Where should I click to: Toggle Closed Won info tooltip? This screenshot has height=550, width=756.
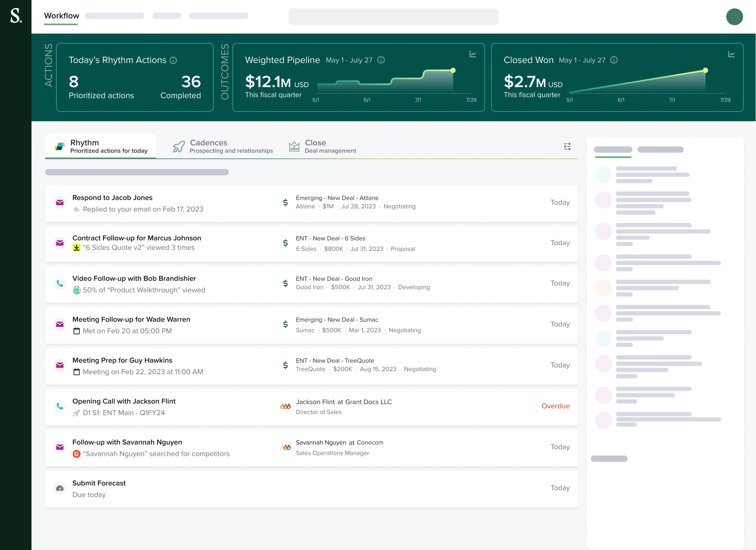click(x=615, y=60)
